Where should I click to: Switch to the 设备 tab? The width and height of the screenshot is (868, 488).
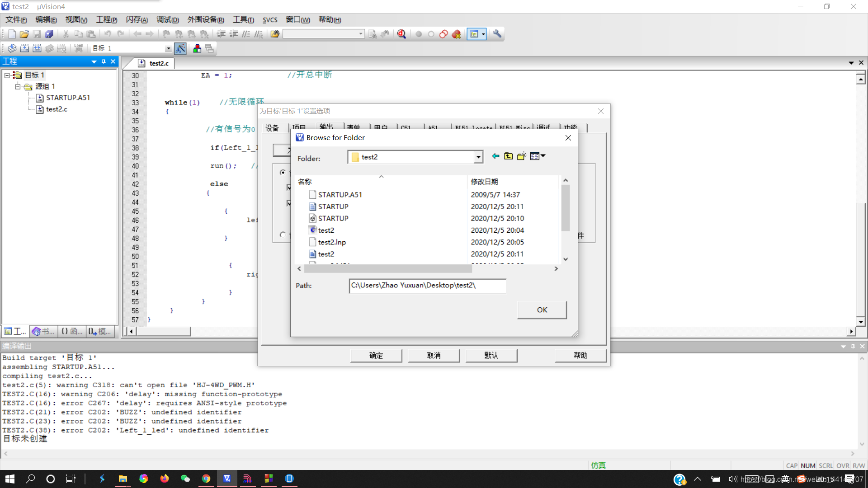272,128
